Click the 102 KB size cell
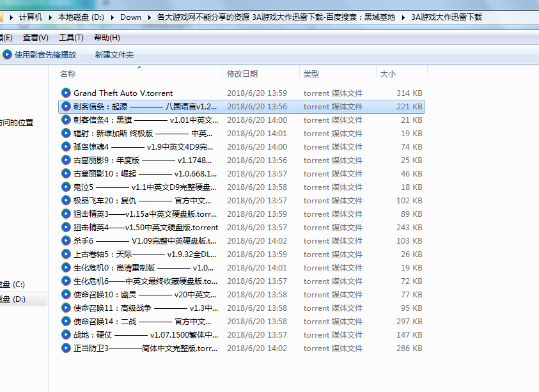The height and width of the screenshot is (392, 539). click(409, 200)
